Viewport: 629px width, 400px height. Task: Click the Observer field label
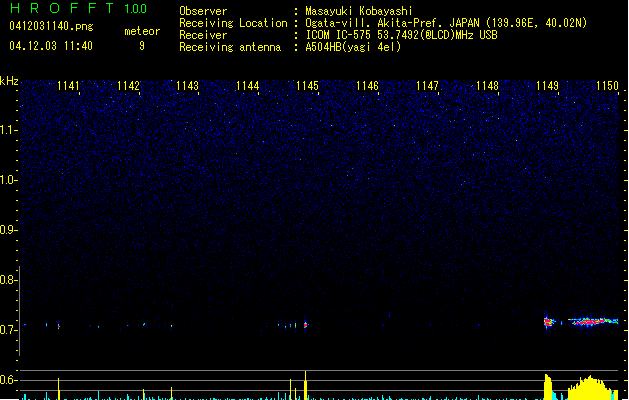[x=203, y=11]
